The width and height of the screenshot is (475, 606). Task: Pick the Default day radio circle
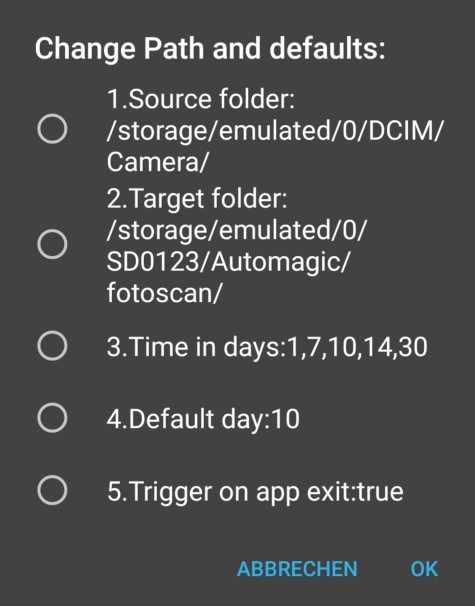pos(52,418)
